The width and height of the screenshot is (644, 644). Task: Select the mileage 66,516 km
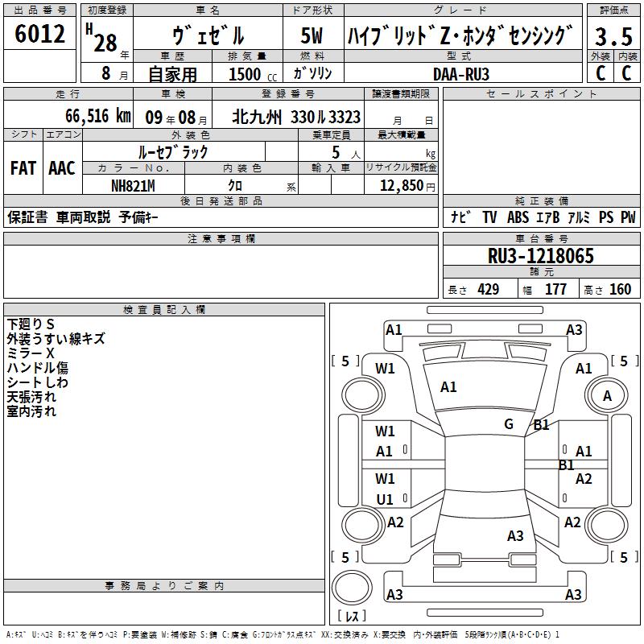tap(98, 116)
